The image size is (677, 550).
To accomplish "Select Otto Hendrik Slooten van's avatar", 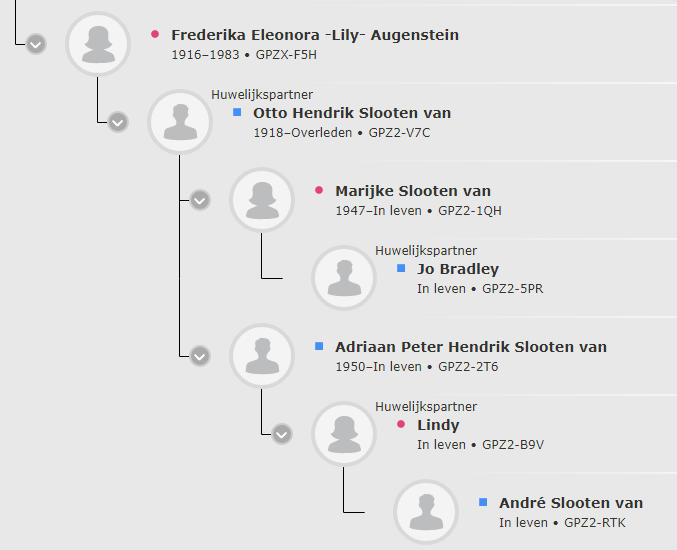I will (180, 122).
